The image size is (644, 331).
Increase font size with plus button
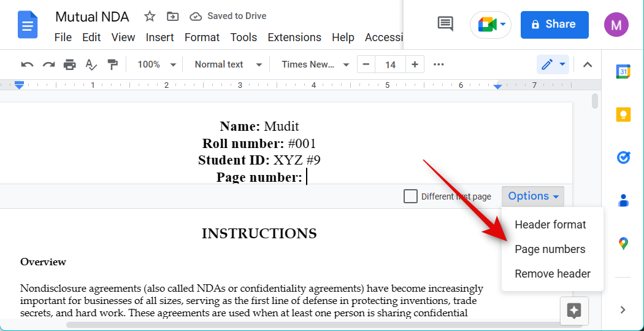[415, 64]
